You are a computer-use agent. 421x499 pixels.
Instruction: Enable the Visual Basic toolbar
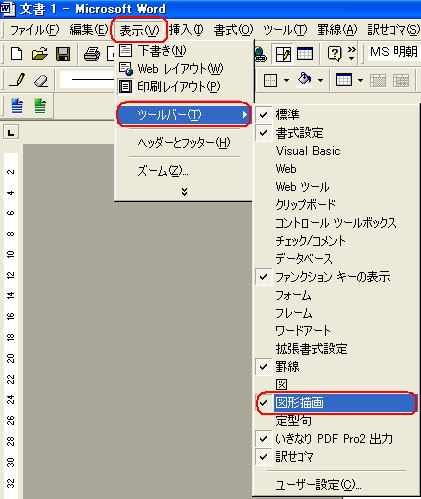tap(337, 151)
